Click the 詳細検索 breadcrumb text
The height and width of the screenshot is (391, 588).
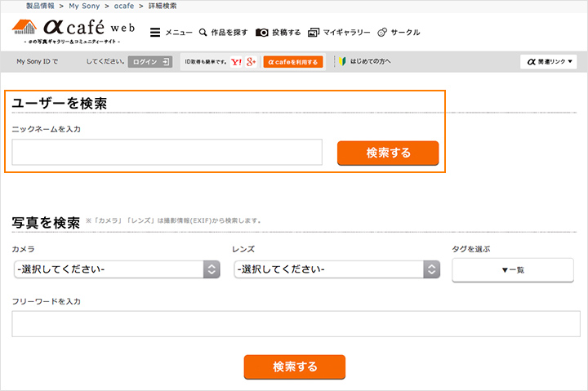tap(163, 6)
